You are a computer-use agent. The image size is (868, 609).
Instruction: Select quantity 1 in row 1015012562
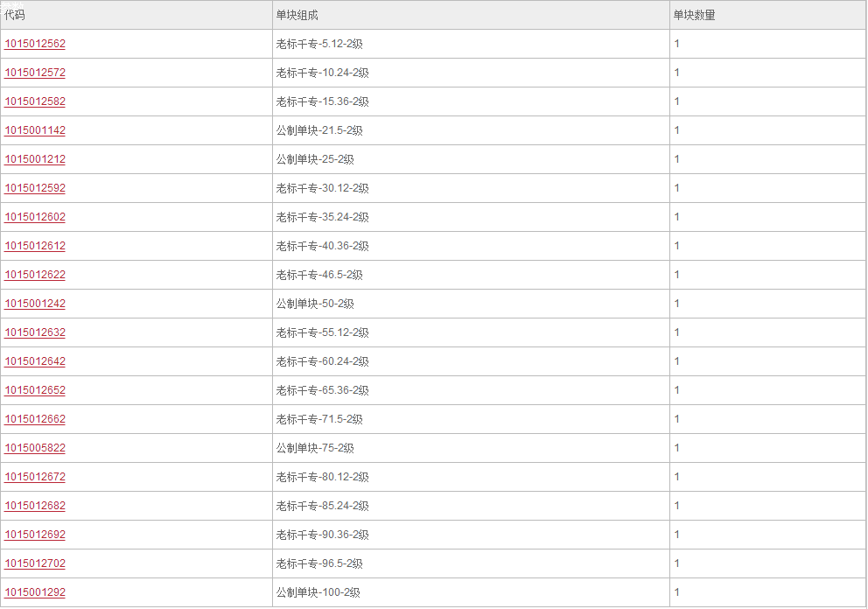[767, 44]
